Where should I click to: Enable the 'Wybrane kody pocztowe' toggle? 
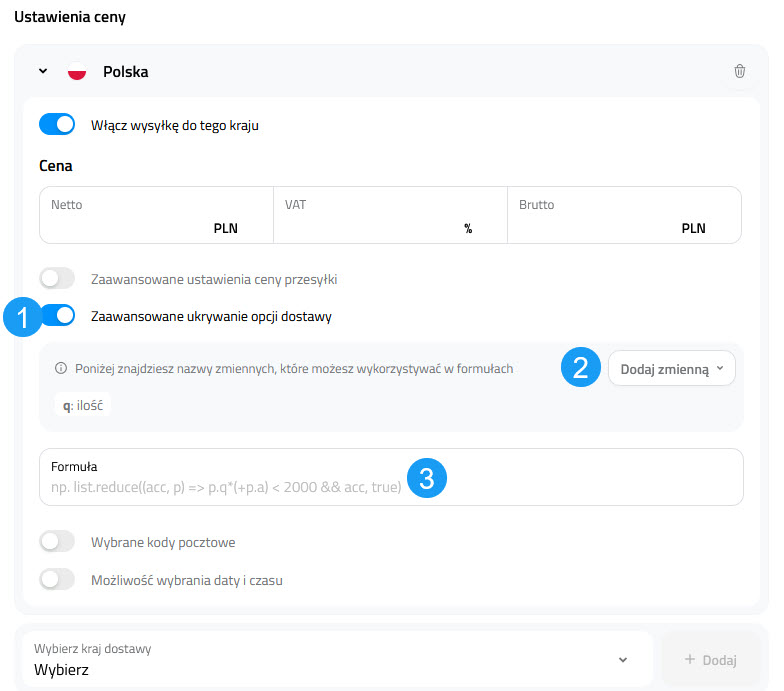(57, 542)
